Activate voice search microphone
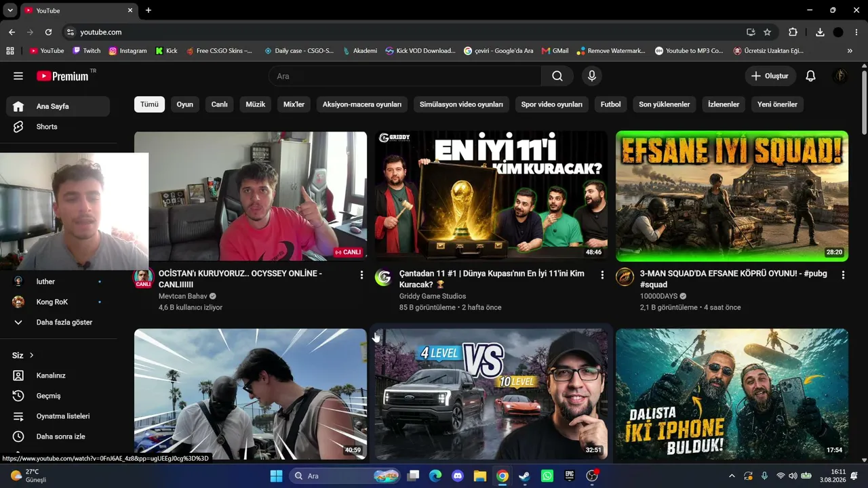The image size is (868, 488). coord(592,76)
